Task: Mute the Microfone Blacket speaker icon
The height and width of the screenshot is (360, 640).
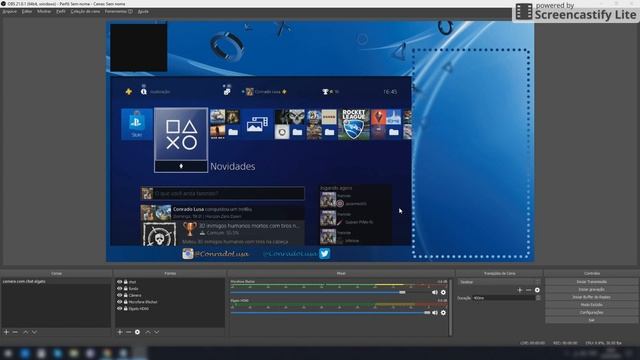Action: click(435, 292)
